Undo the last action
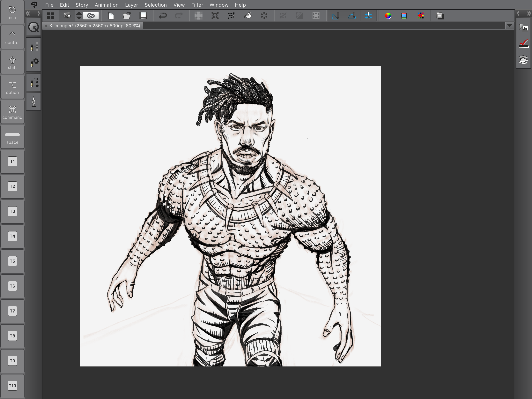Screen dimensions: 532x399 tap(163, 16)
